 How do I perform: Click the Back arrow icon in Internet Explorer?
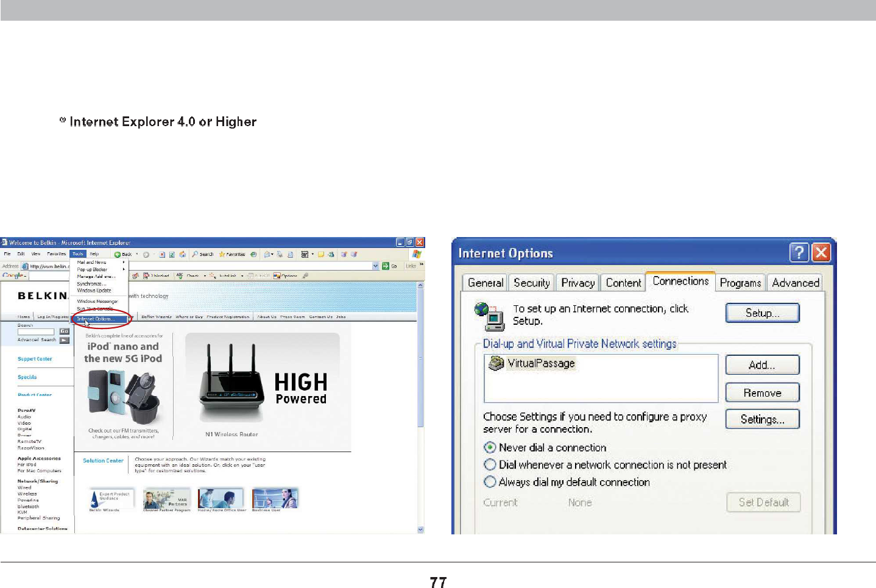118,254
